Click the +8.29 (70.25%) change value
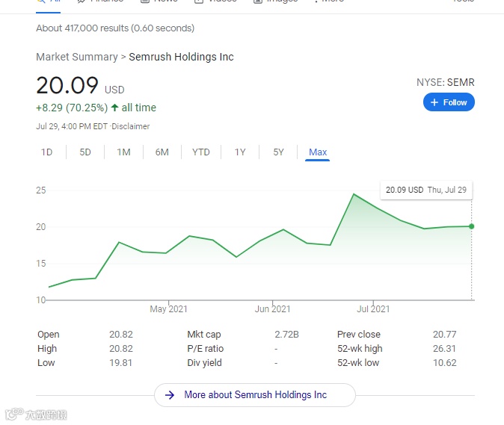This screenshot has height=425, width=504. [72, 108]
